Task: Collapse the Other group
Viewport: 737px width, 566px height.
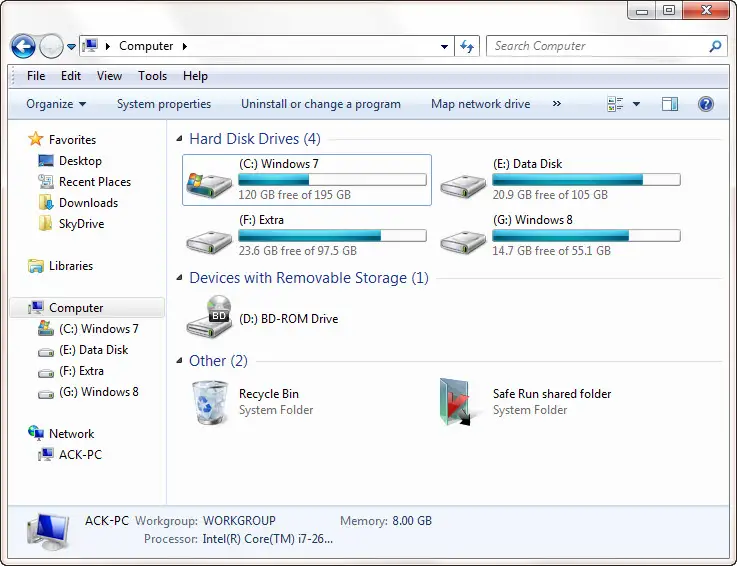Action: [179, 361]
